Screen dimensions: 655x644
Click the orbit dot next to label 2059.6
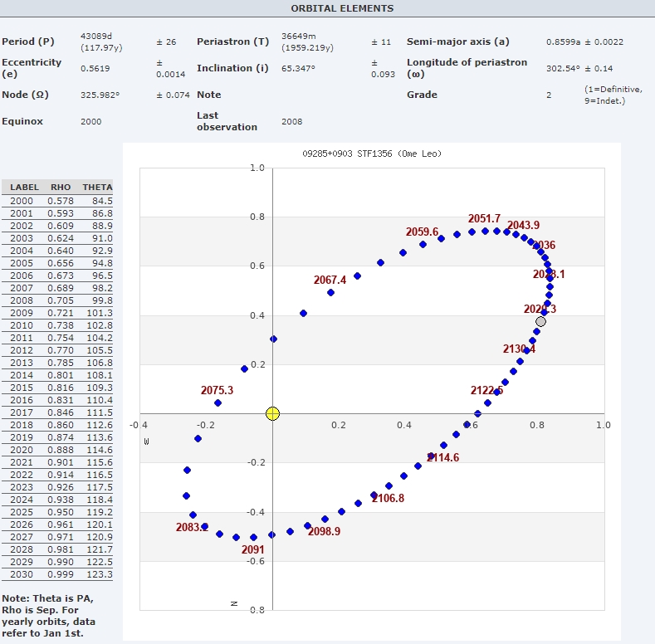pyautogui.click(x=423, y=244)
